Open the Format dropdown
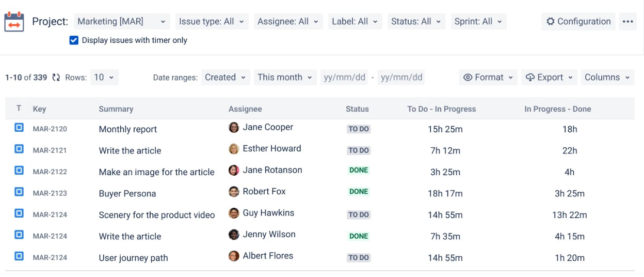 (x=488, y=78)
